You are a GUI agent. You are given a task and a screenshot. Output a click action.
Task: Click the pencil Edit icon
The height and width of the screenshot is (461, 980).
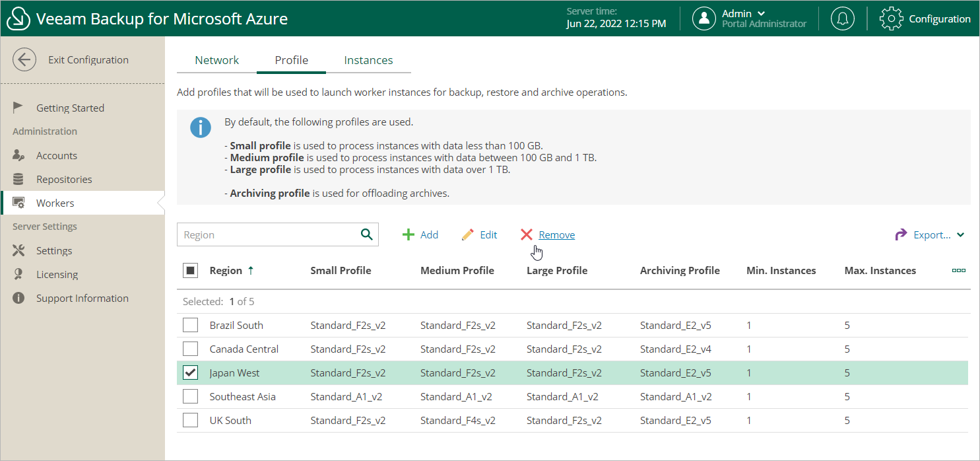pyautogui.click(x=468, y=234)
